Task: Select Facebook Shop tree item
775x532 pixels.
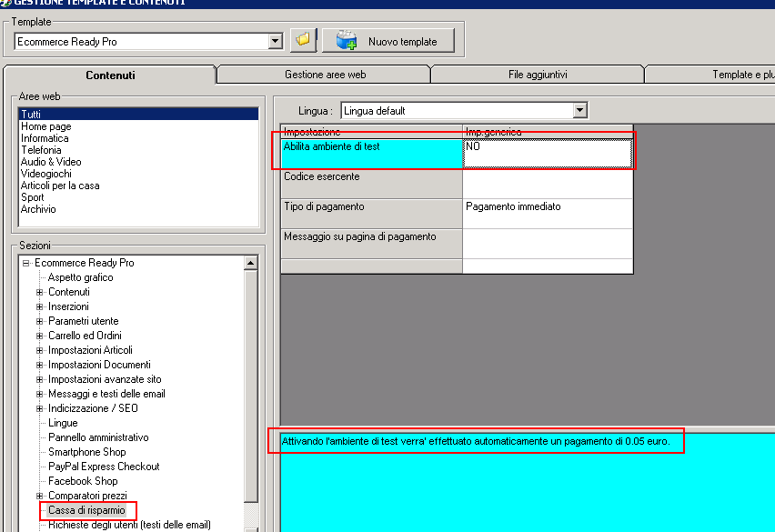Action: 83,481
